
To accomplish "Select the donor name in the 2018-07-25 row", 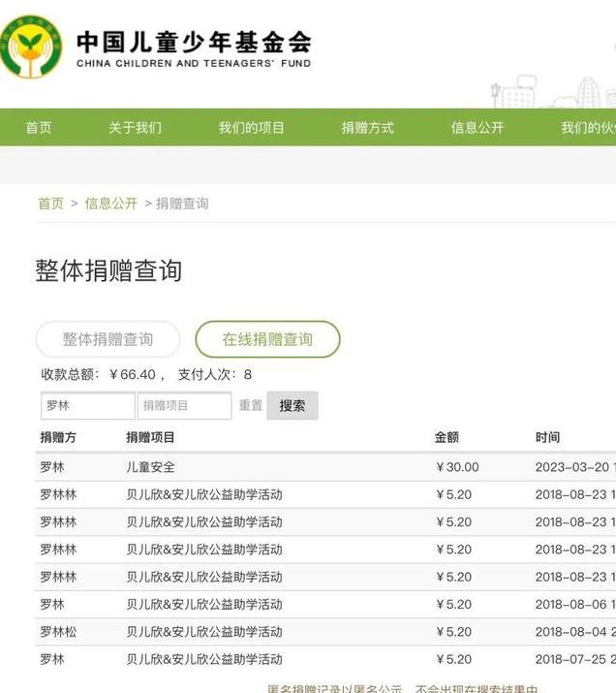I will (52, 659).
